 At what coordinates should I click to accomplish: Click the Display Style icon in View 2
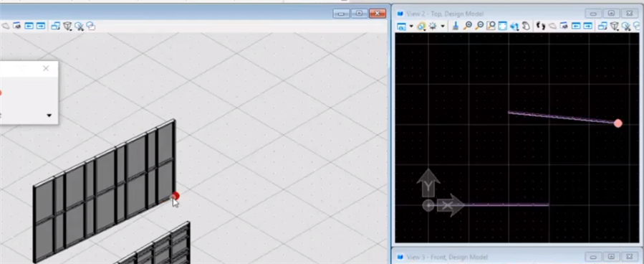[x=421, y=27]
